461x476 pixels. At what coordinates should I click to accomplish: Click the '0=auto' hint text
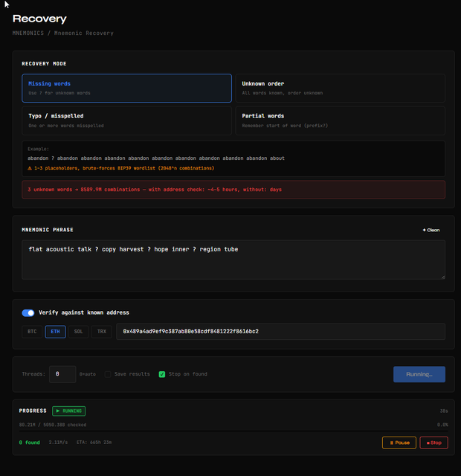[88, 374]
